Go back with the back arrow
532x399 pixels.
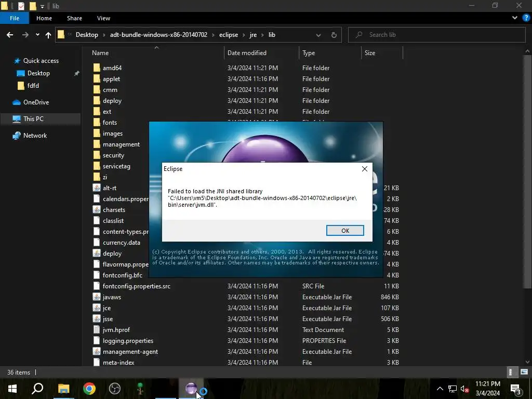[10, 35]
